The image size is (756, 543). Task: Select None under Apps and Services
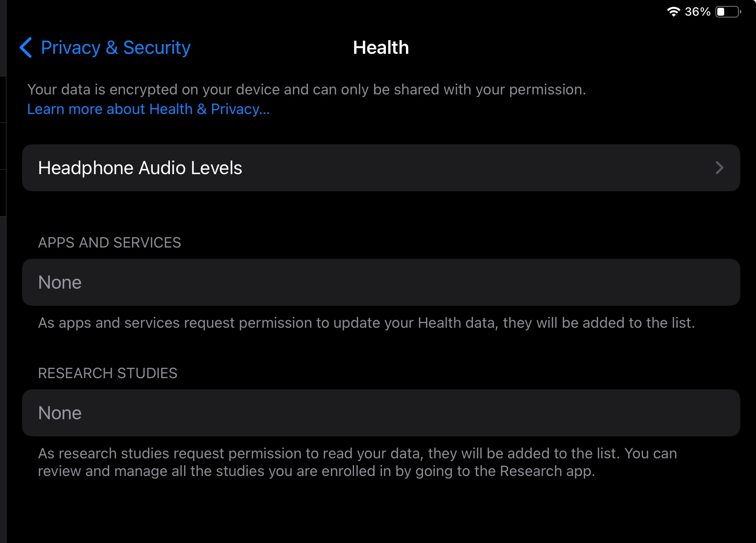tap(60, 282)
